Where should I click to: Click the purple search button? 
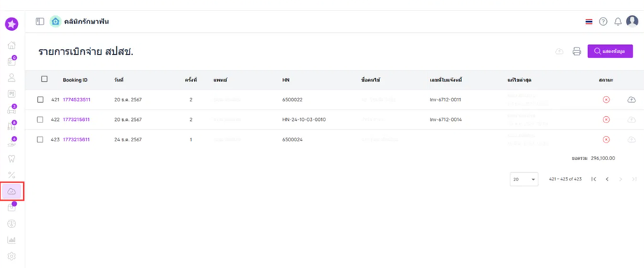point(610,51)
